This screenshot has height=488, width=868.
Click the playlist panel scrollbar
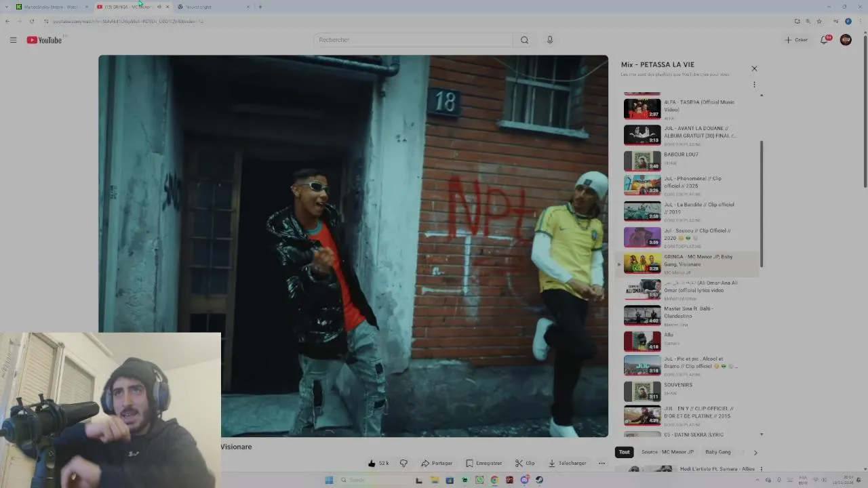761,203
